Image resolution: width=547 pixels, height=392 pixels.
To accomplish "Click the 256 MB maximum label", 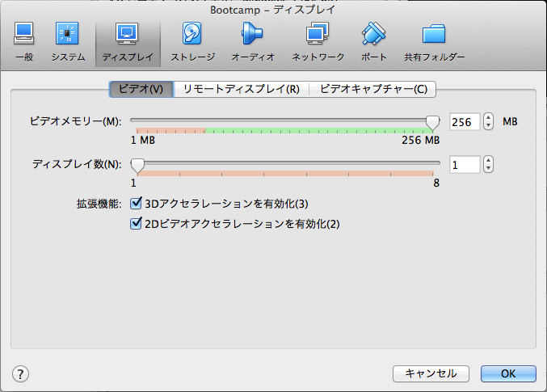I will pyautogui.click(x=420, y=141).
